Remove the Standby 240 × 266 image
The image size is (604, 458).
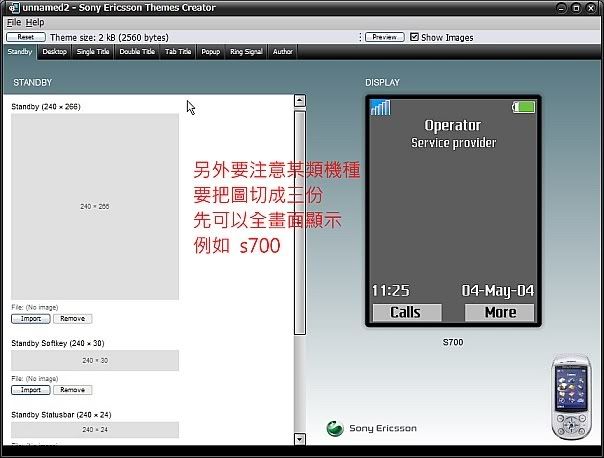tap(72, 319)
